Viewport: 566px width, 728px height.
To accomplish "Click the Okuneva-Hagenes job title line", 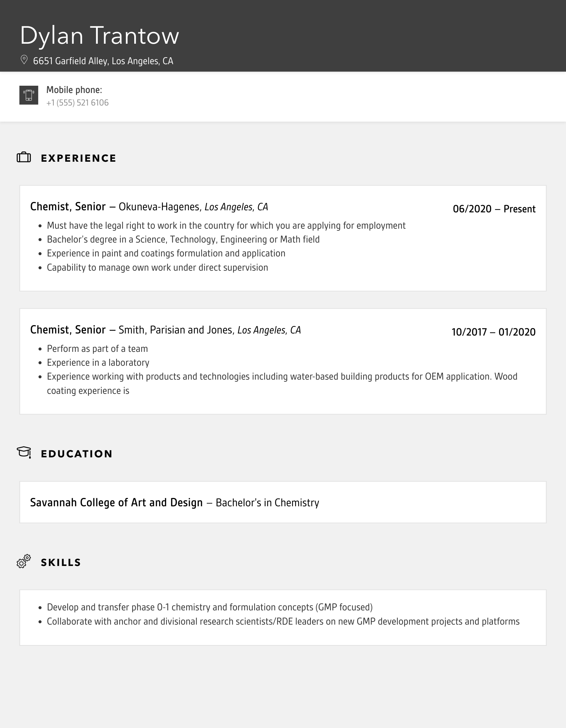I will [149, 207].
